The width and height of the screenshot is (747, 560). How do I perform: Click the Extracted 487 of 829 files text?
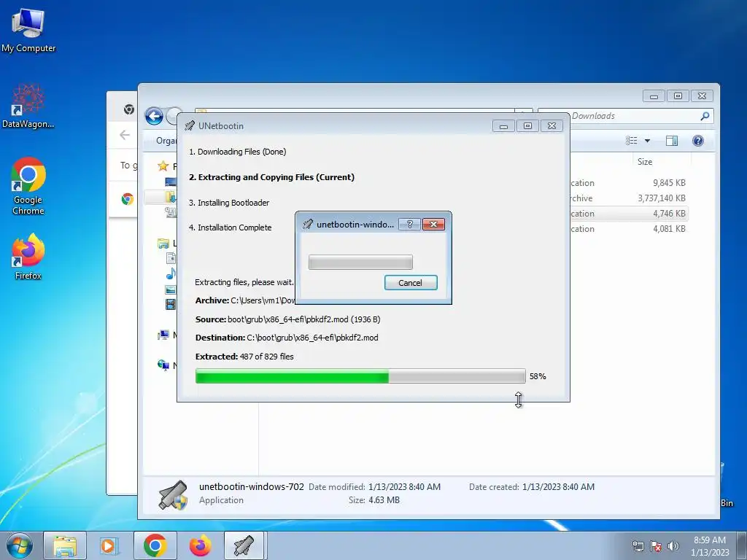(x=244, y=357)
